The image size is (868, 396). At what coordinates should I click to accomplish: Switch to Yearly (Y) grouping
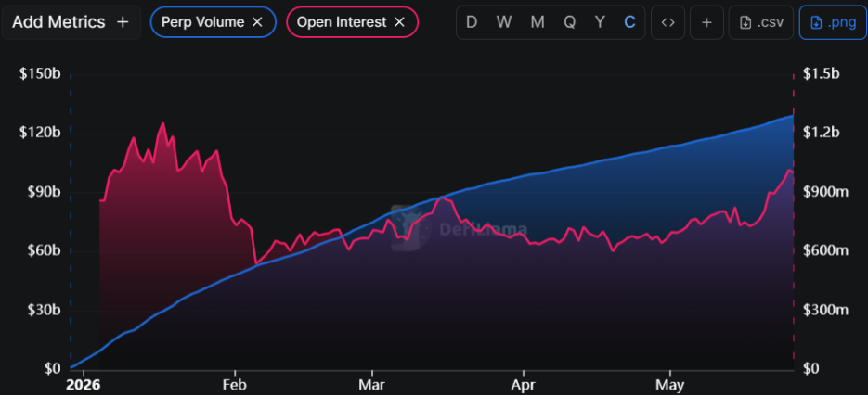[600, 22]
